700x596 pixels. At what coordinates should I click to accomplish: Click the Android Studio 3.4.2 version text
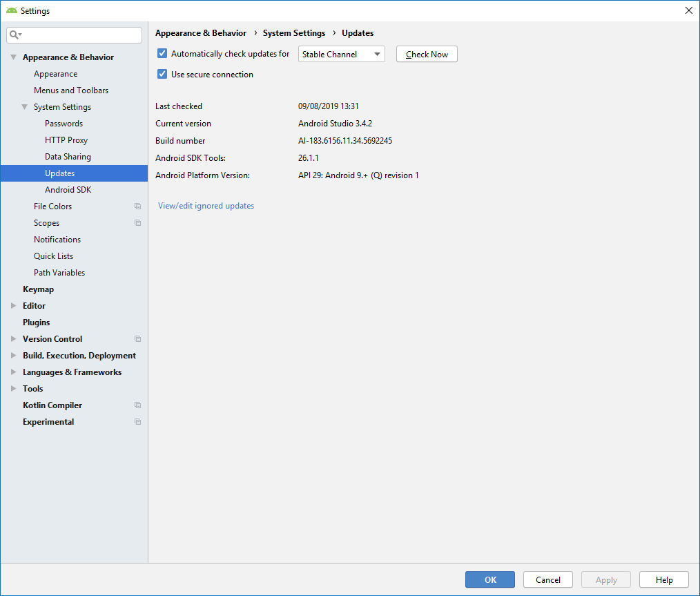[335, 124]
